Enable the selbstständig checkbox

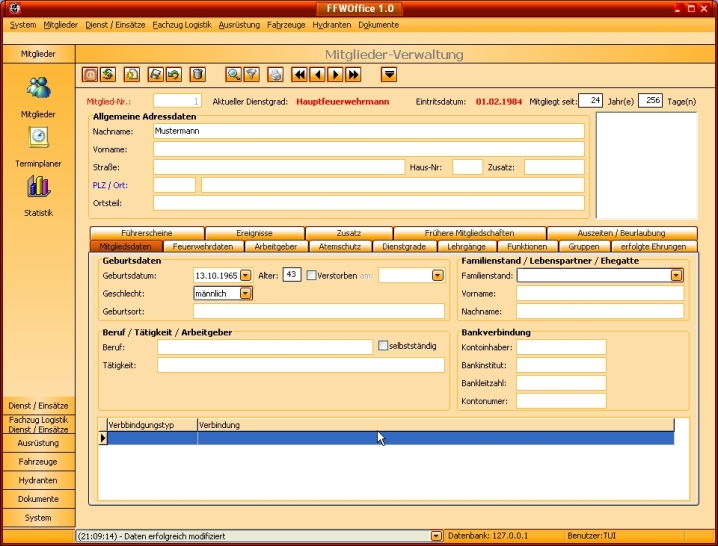click(x=383, y=346)
